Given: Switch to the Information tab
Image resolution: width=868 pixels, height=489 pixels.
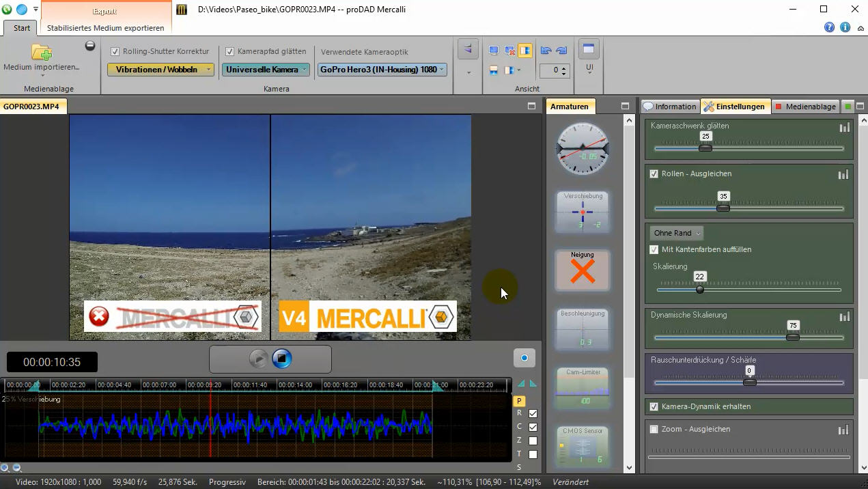Looking at the screenshot, I should tap(670, 107).
